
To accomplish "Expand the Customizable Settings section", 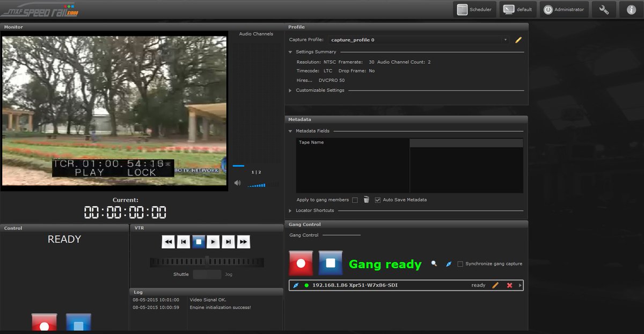I will tap(290, 90).
